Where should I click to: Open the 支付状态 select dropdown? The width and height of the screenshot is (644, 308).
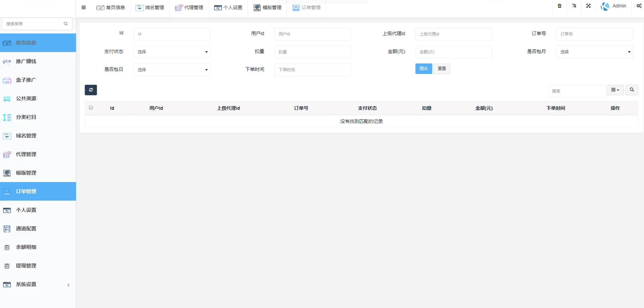point(172,52)
